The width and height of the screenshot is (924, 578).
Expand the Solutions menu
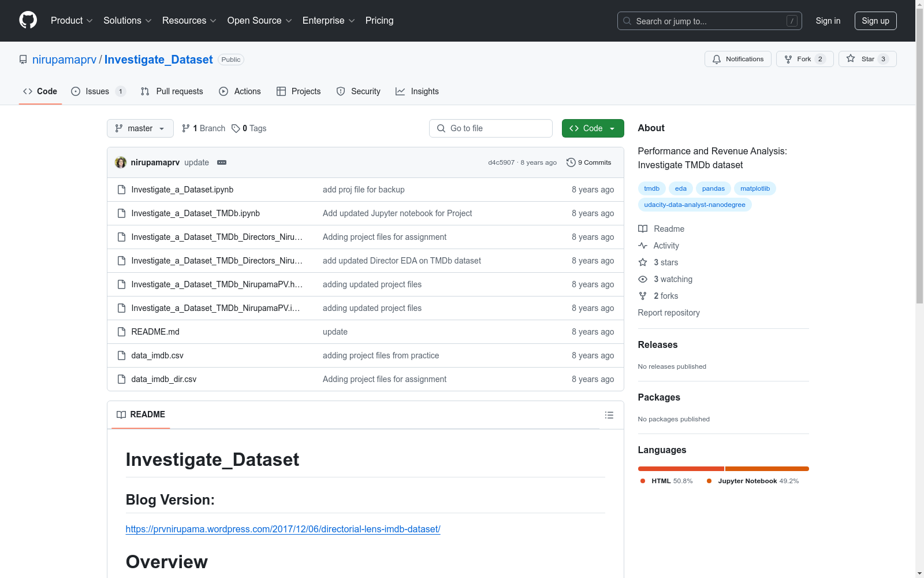[x=128, y=20]
